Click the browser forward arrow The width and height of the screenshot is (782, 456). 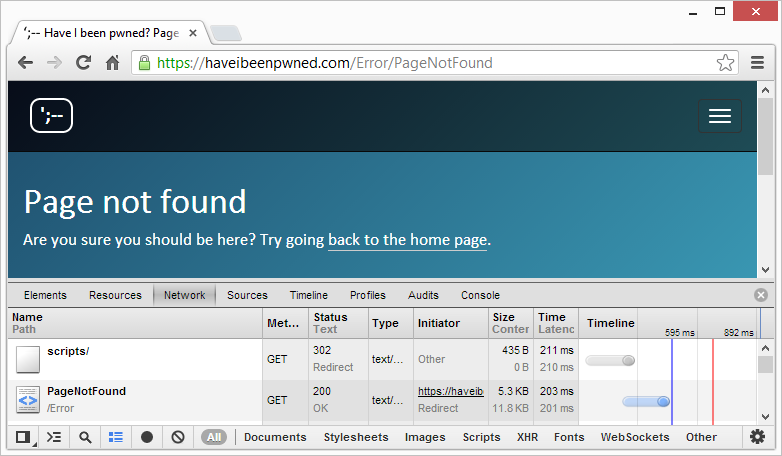(54, 63)
